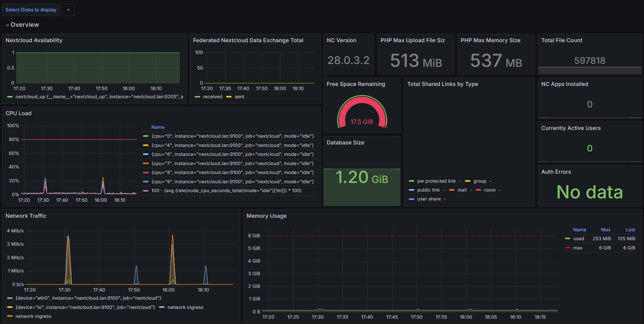Toggle the group legend entry
Image resolution: width=644 pixels, height=324 pixels.
click(x=480, y=181)
